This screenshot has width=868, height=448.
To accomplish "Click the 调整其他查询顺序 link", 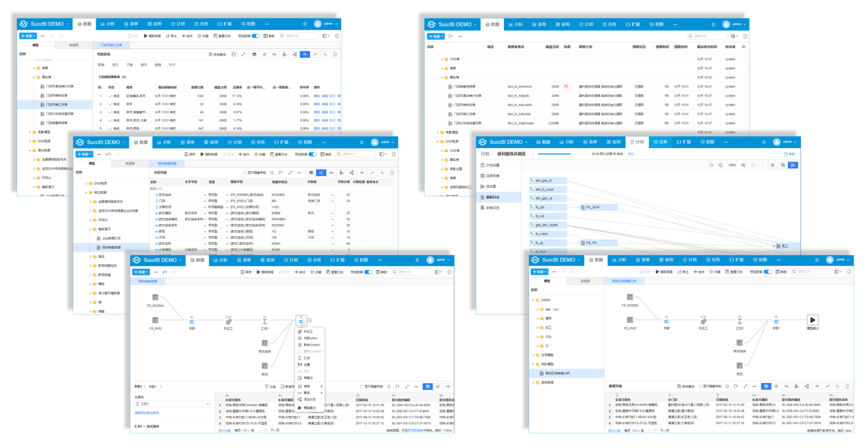I will (x=147, y=413).
